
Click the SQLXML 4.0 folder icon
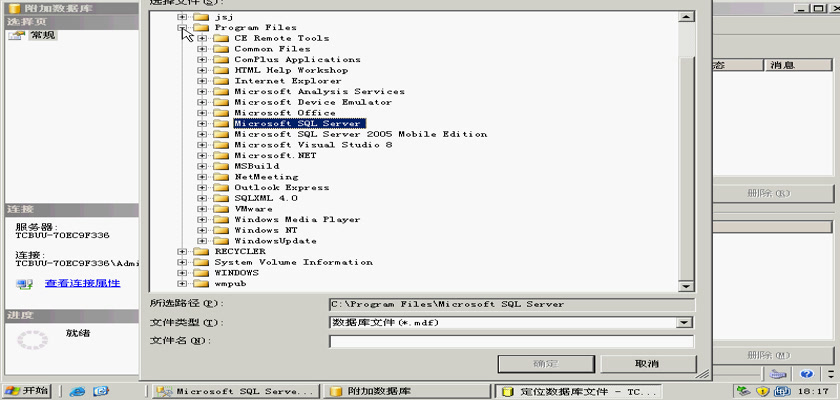click(221, 198)
